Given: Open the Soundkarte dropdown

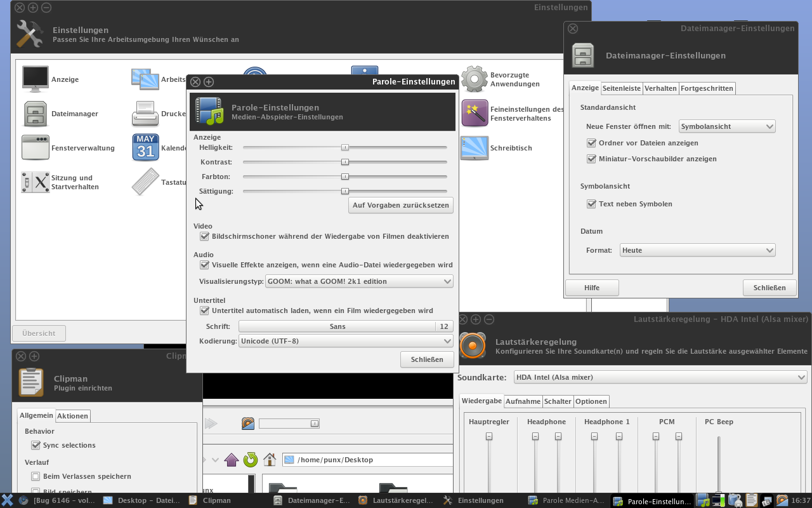Looking at the screenshot, I should (660, 377).
